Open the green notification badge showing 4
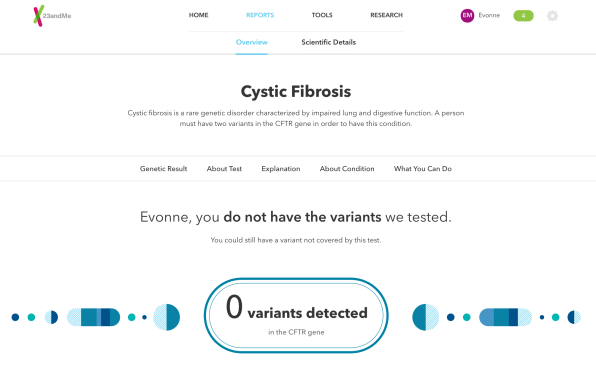The image size is (596, 366). (523, 16)
